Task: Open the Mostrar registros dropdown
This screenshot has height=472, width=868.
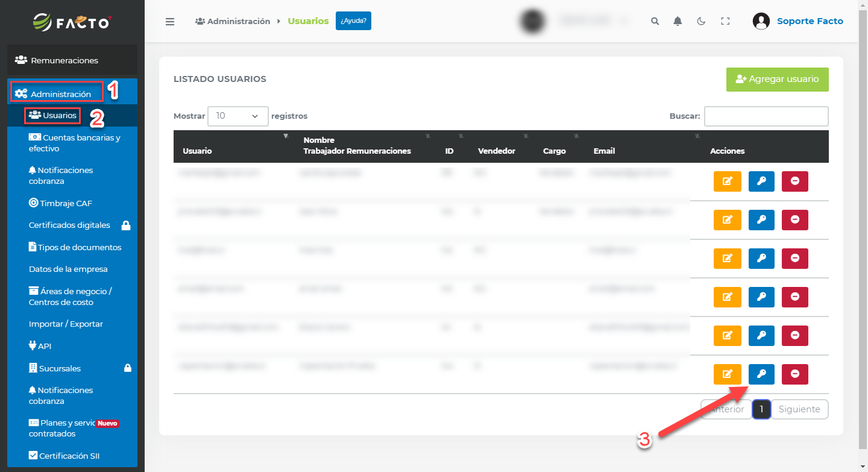Action: click(237, 116)
